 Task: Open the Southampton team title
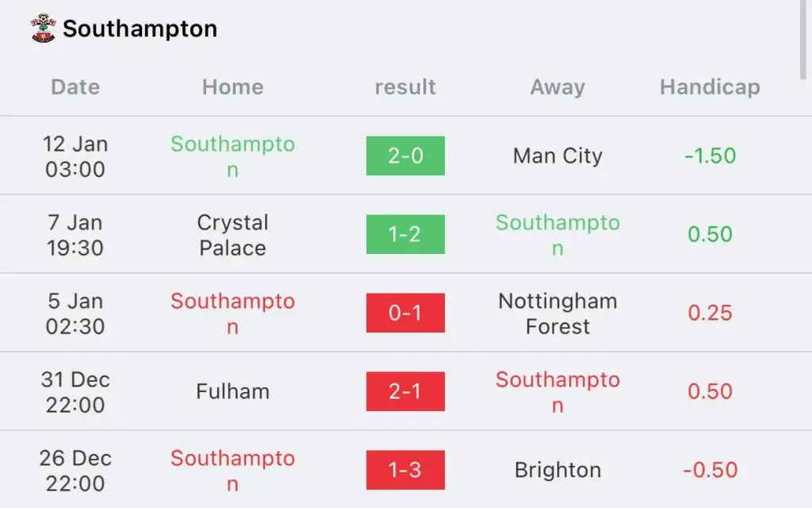click(x=140, y=29)
